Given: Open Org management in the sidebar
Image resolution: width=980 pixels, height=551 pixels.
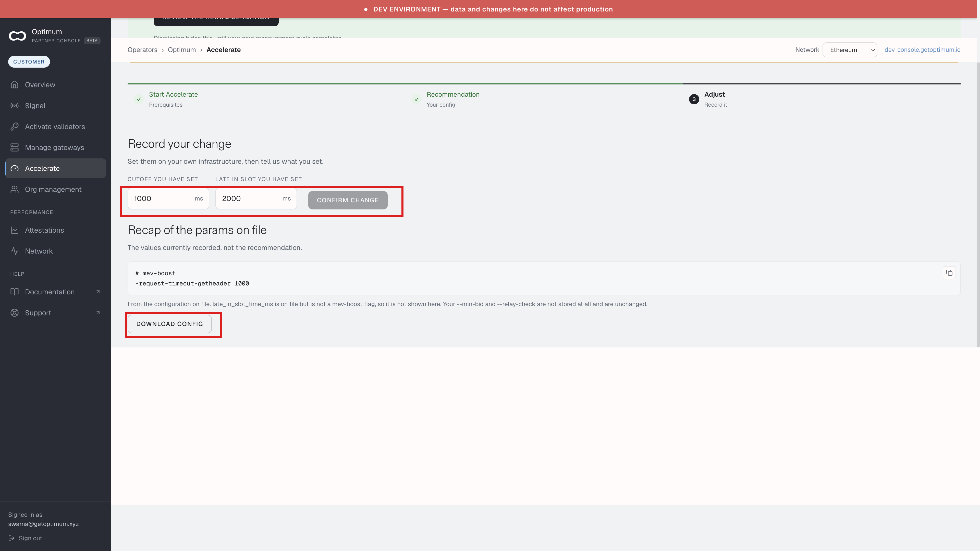Looking at the screenshot, I should 56,189.
